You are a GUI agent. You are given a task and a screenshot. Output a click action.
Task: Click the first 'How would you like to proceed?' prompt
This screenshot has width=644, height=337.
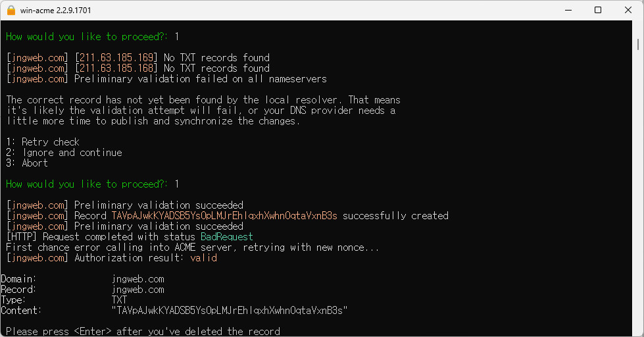pyautogui.click(x=87, y=37)
